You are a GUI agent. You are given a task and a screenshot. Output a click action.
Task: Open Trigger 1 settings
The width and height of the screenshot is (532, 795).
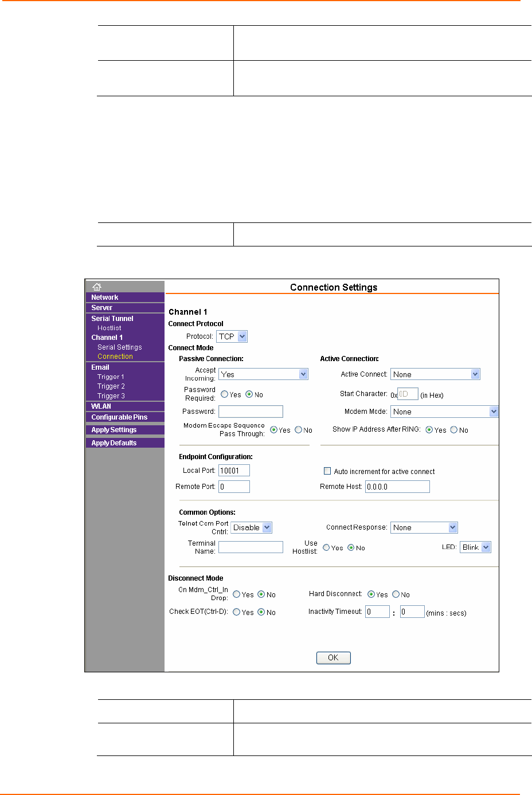tap(111, 377)
